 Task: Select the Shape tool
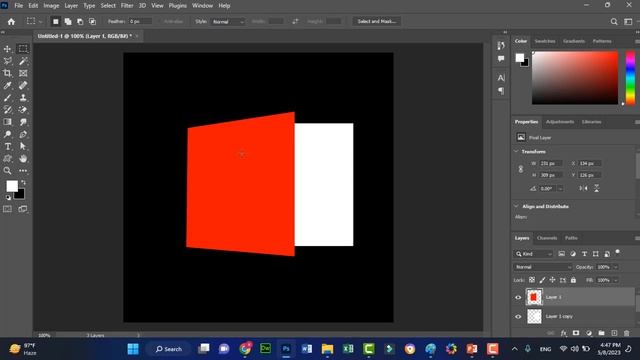[7, 158]
